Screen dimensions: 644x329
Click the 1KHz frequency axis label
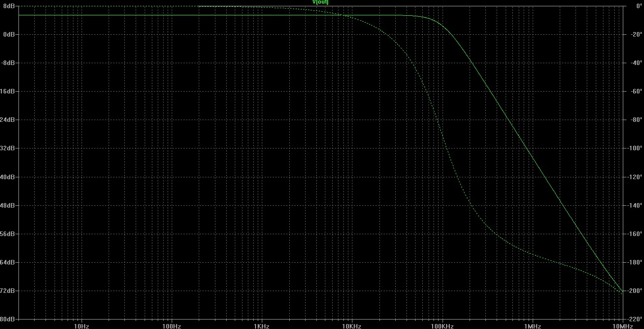coord(261,326)
